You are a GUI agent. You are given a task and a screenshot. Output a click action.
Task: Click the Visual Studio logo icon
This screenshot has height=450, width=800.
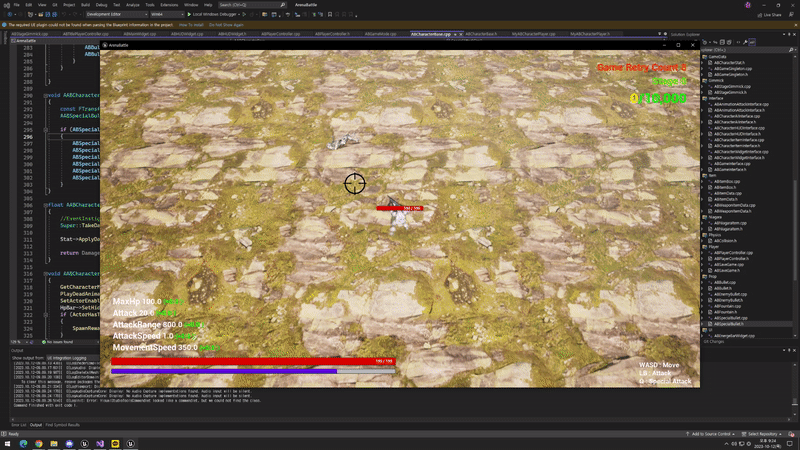[7, 5]
